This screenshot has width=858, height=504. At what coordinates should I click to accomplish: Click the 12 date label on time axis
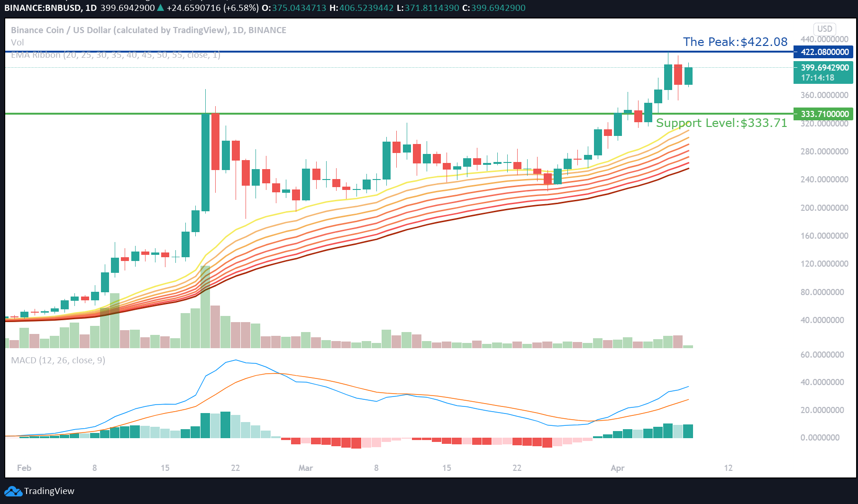point(728,468)
